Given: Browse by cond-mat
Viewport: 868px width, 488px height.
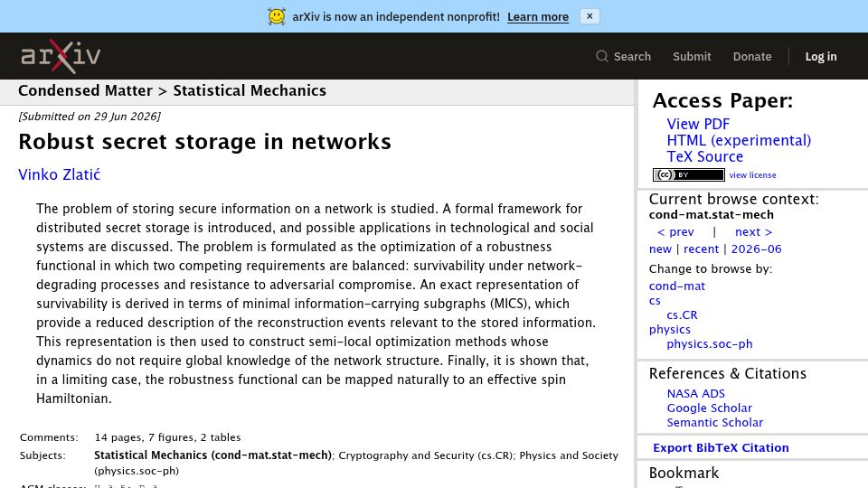Looking at the screenshot, I should tap(677, 286).
